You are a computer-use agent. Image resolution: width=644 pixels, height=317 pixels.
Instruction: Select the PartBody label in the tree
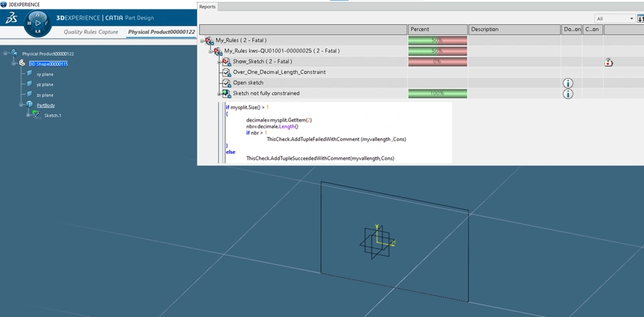pyautogui.click(x=46, y=105)
